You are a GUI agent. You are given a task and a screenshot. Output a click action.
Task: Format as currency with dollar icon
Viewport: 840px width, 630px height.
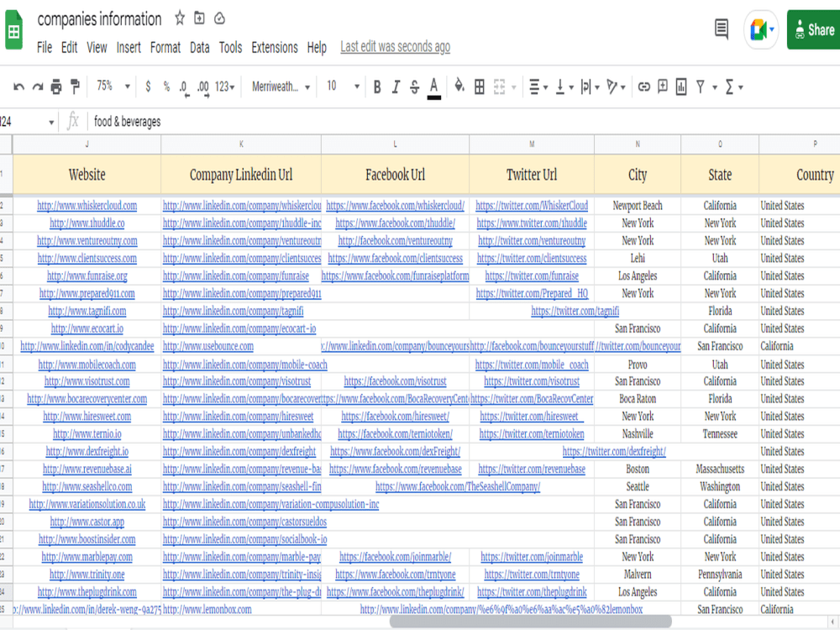click(x=148, y=87)
